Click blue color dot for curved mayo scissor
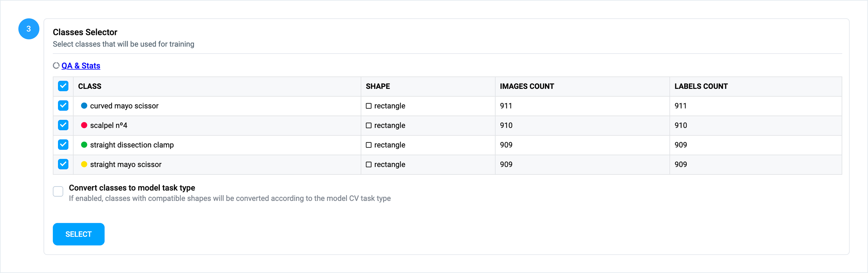 (84, 106)
